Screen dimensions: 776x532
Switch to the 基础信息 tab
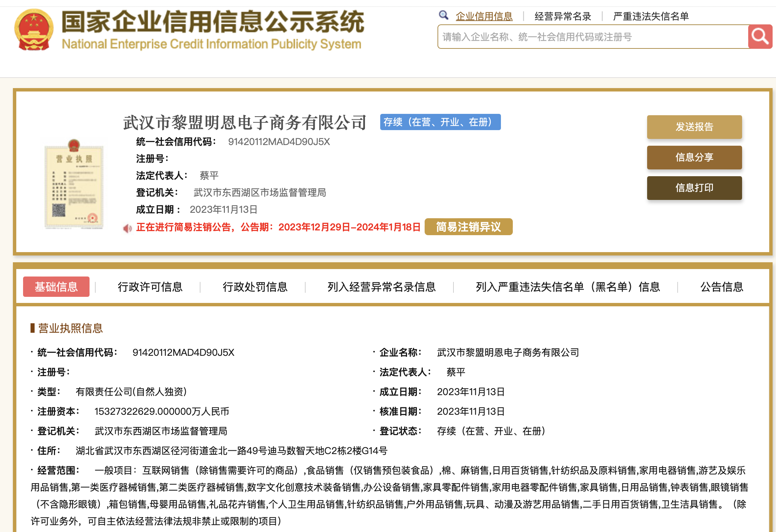tap(56, 287)
